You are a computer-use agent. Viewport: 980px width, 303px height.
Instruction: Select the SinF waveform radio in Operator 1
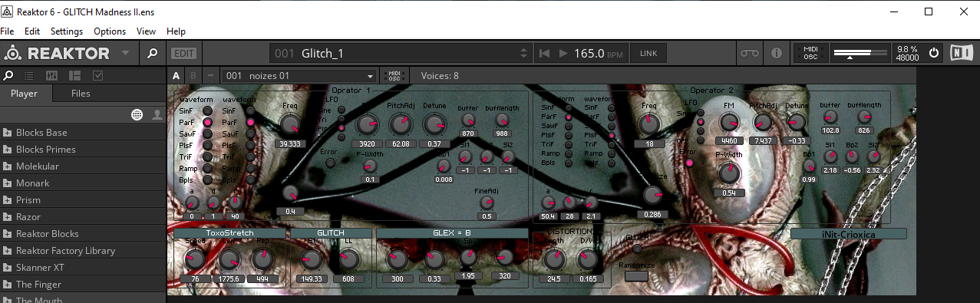pos(207,110)
